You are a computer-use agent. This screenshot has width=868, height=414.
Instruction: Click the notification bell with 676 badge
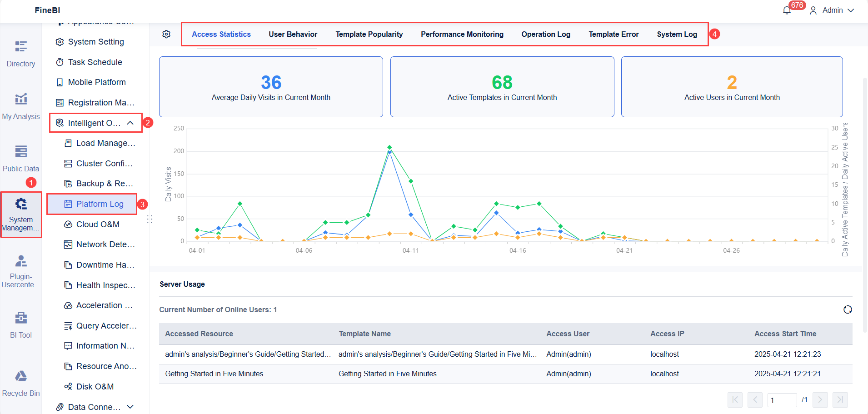pyautogui.click(x=787, y=10)
